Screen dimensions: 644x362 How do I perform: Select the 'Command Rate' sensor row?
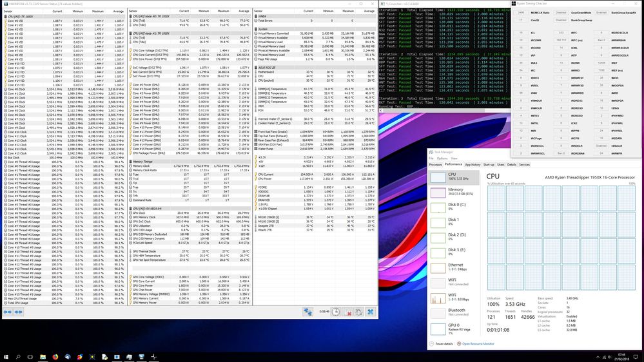pyautogui.click(x=190, y=200)
